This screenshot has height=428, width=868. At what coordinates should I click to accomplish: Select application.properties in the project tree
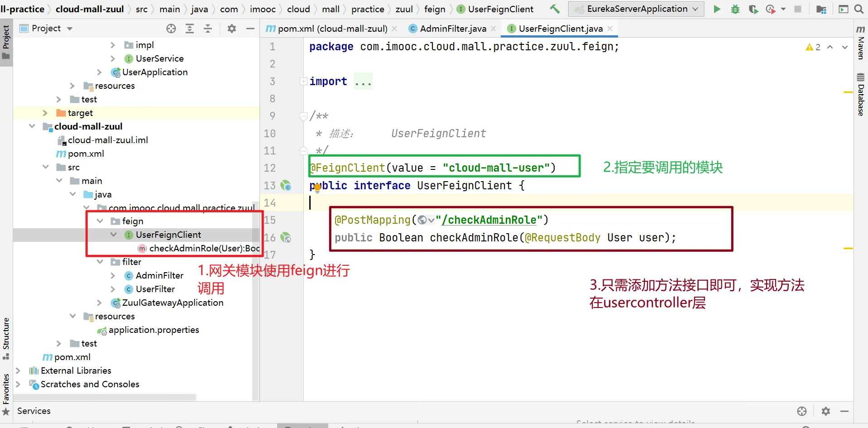(x=153, y=330)
